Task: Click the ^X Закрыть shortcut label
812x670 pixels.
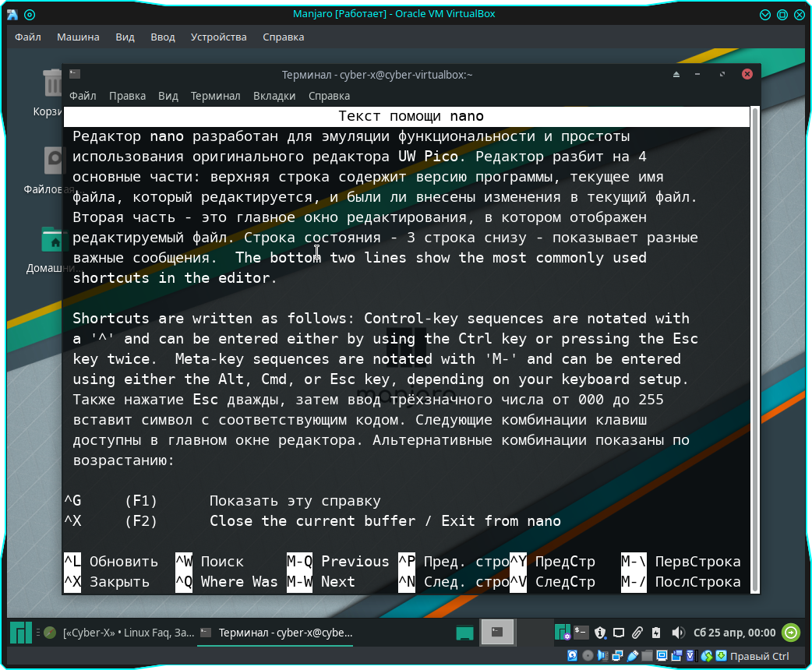Action: point(107,581)
